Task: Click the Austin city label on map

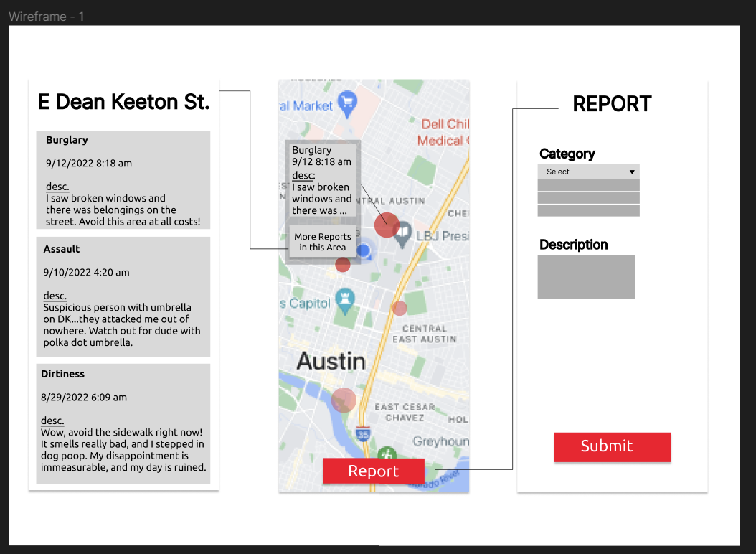Action: [x=331, y=362]
